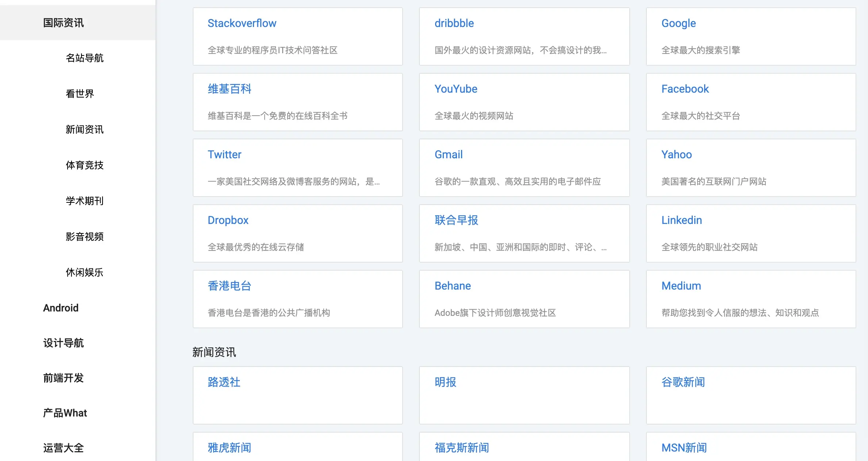Open the 体育竞技 sidebar subsection
The image size is (868, 461).
[x=85, y=165]
